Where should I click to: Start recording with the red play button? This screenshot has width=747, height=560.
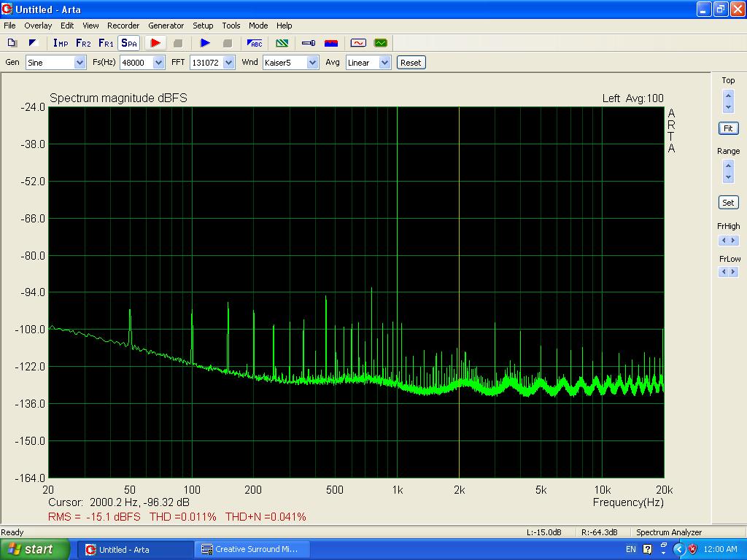[x=155, y=43]
